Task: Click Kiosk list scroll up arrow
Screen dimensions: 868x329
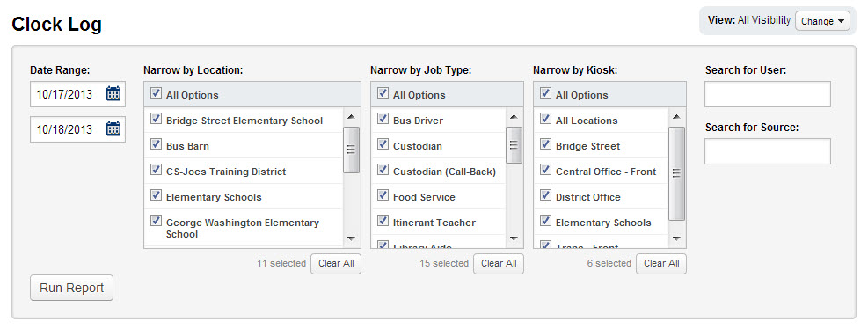Action: (676, 117)
